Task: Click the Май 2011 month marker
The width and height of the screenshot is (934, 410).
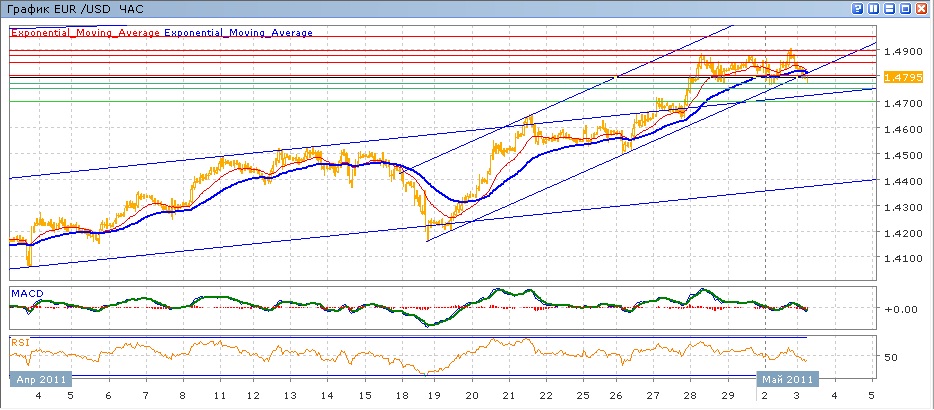Action: coord(787,379)
